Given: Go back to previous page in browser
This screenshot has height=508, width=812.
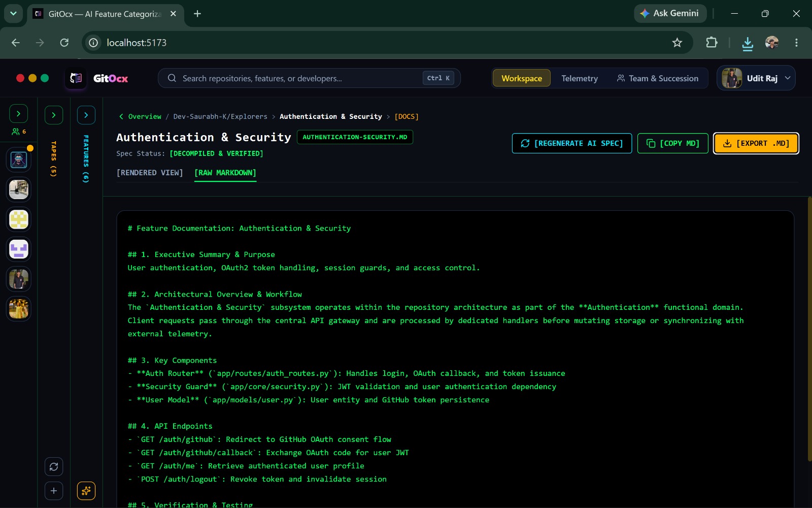Looking at the screenshot, I should click(x=16, y=43).
